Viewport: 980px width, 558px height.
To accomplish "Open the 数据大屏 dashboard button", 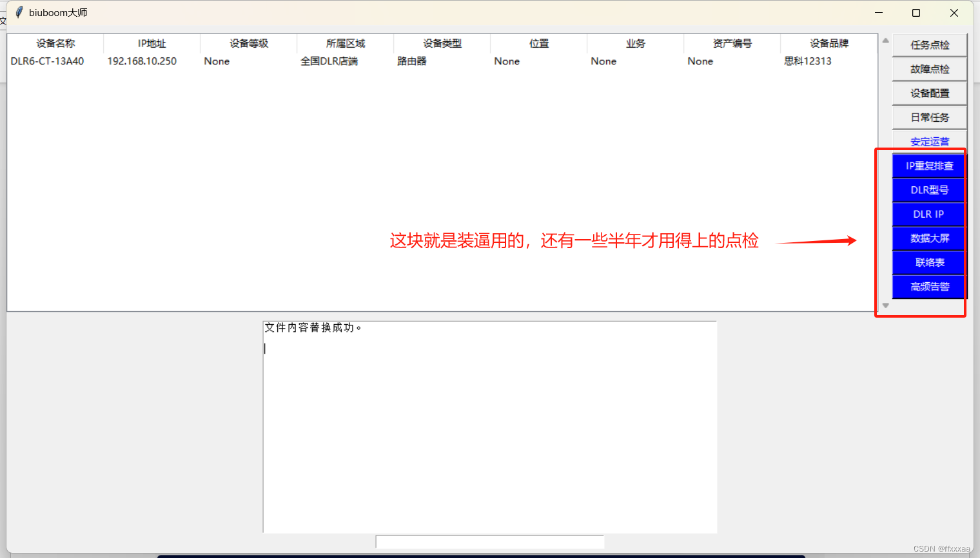I will click(x=929, y=238).
